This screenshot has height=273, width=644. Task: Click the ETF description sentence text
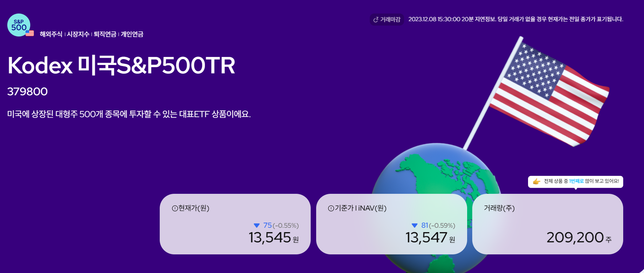(129, 114)
